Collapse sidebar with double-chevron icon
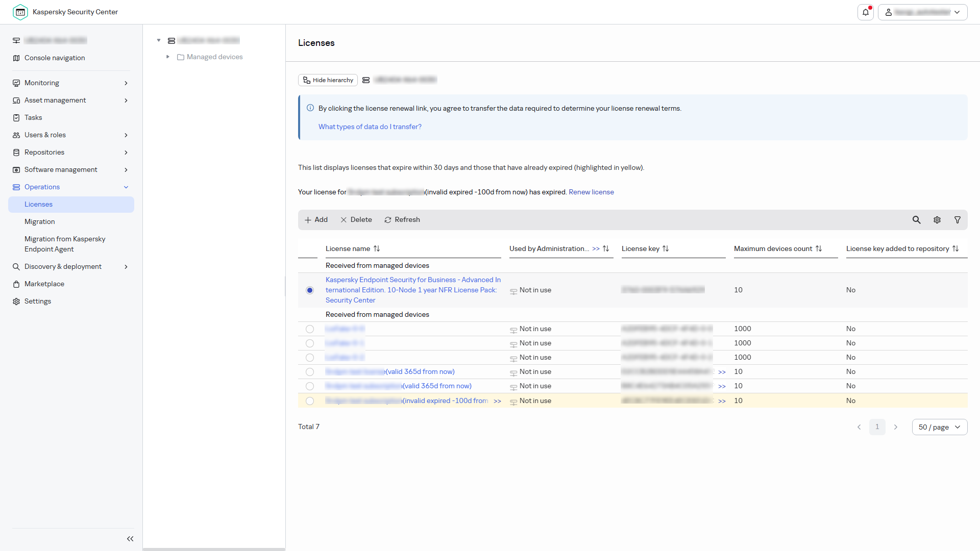980x551 pixels. click(x=130, y=539)
